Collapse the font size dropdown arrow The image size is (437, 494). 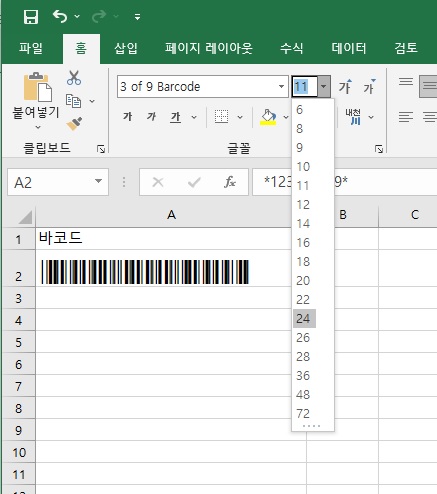324,87
